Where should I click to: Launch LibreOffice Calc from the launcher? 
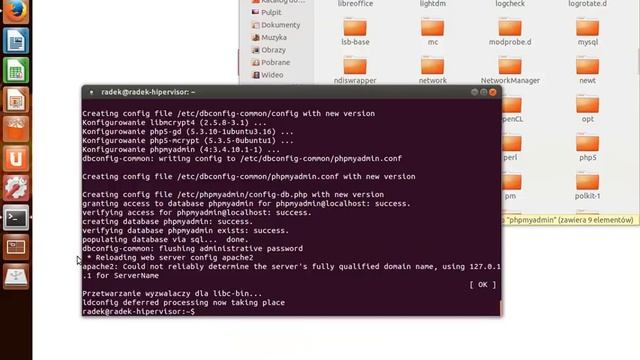click(x=16, y=70)
